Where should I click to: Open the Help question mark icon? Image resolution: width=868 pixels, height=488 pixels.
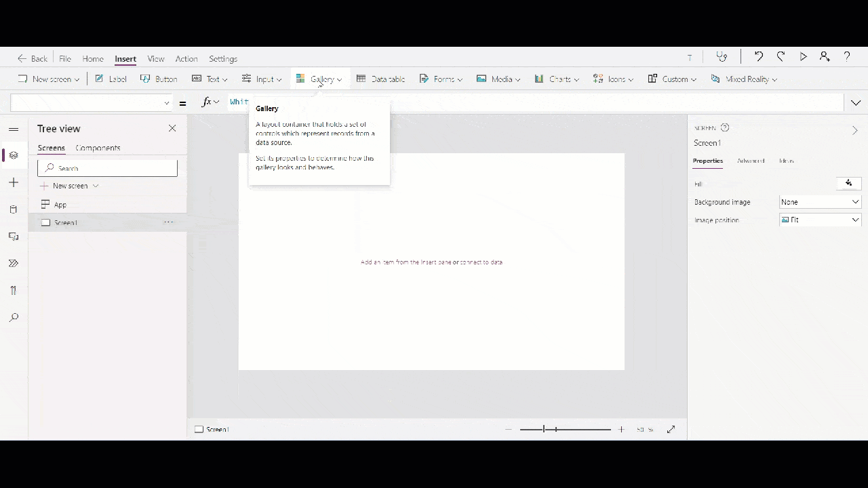[847, 57]
